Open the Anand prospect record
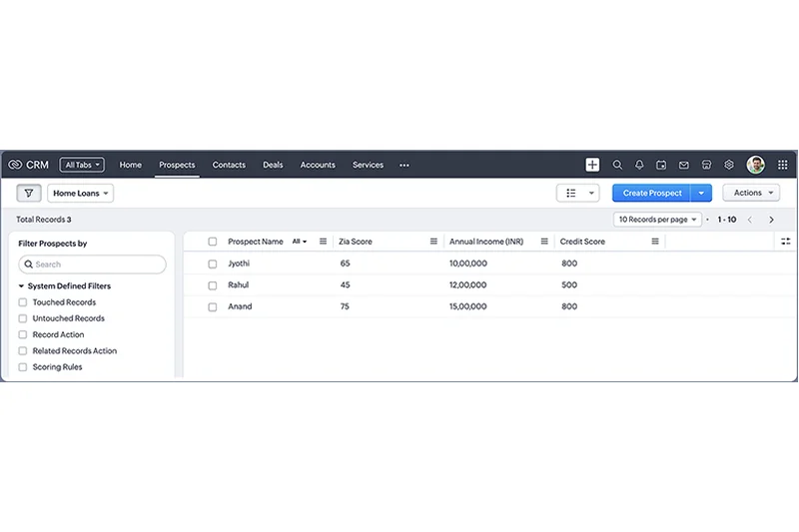Viewport: 799px width, 532px height. (x=240, y=306)
